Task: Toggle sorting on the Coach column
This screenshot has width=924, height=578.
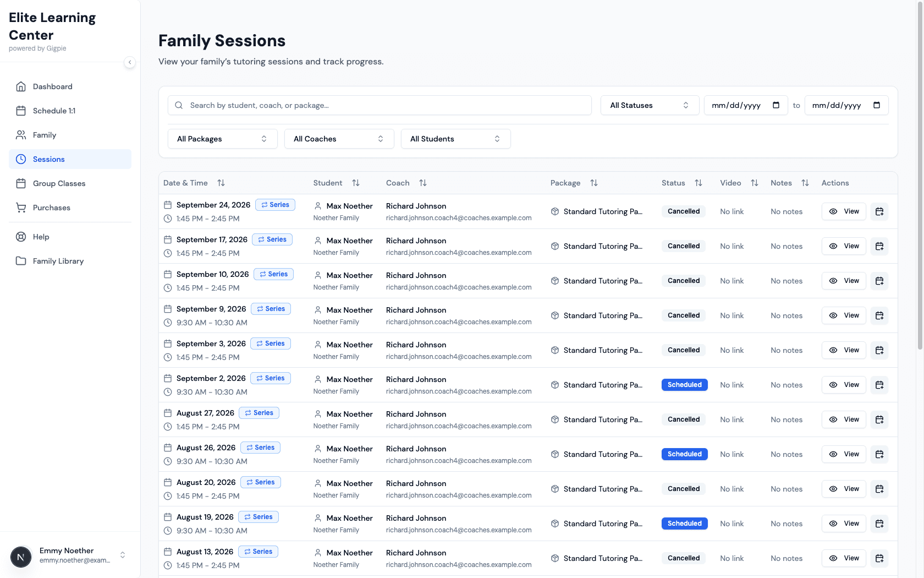Action: (423, 182)
